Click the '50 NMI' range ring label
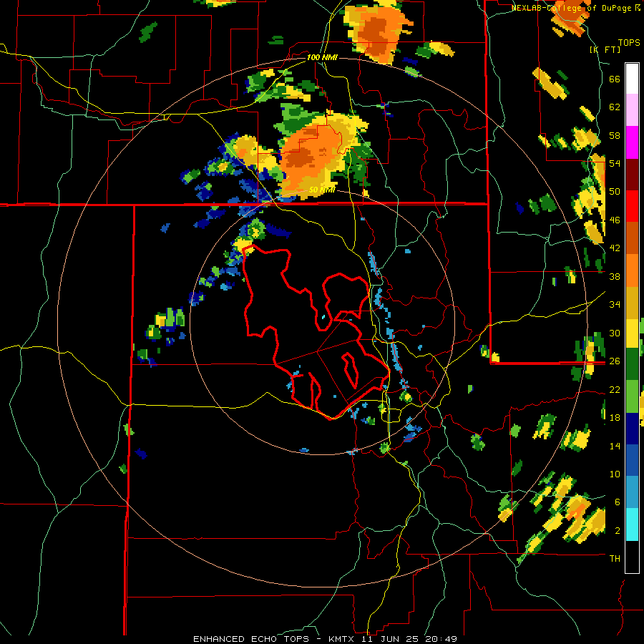The width and height of the screenshot is (644, 644). [x=322, y=190]
